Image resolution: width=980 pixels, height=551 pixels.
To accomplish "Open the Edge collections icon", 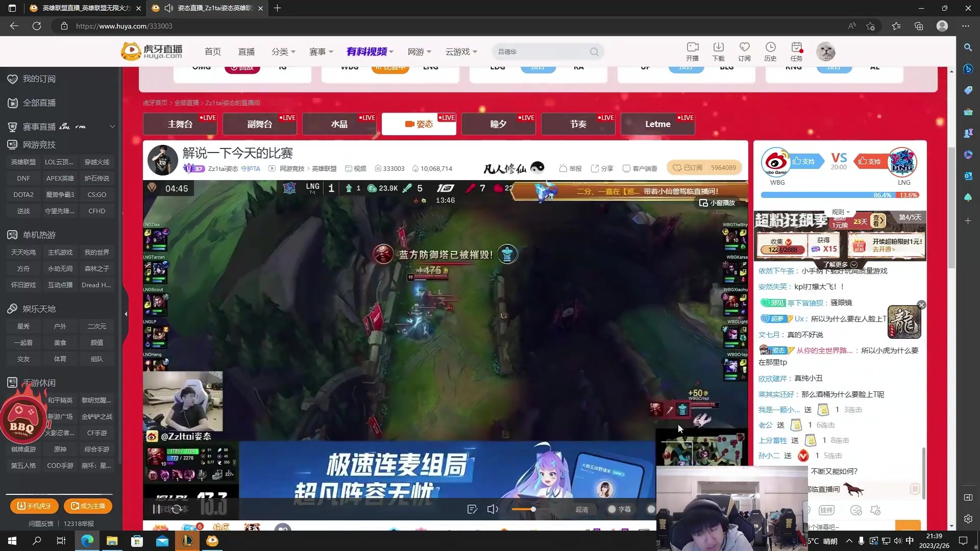I will pos(919,26).
